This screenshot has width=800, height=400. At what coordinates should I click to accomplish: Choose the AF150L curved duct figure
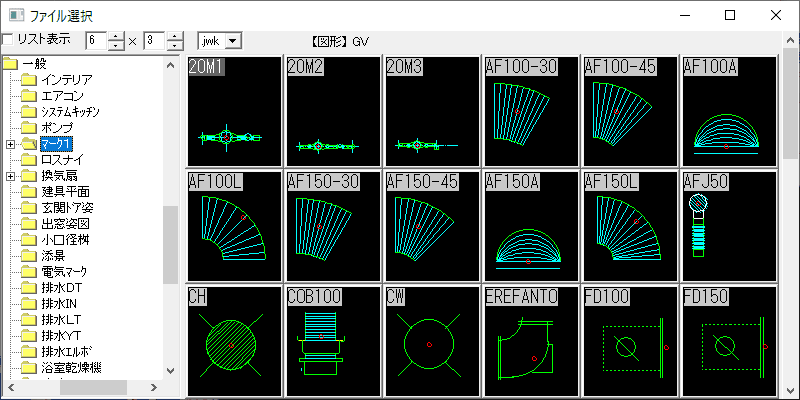click(630, 225)
